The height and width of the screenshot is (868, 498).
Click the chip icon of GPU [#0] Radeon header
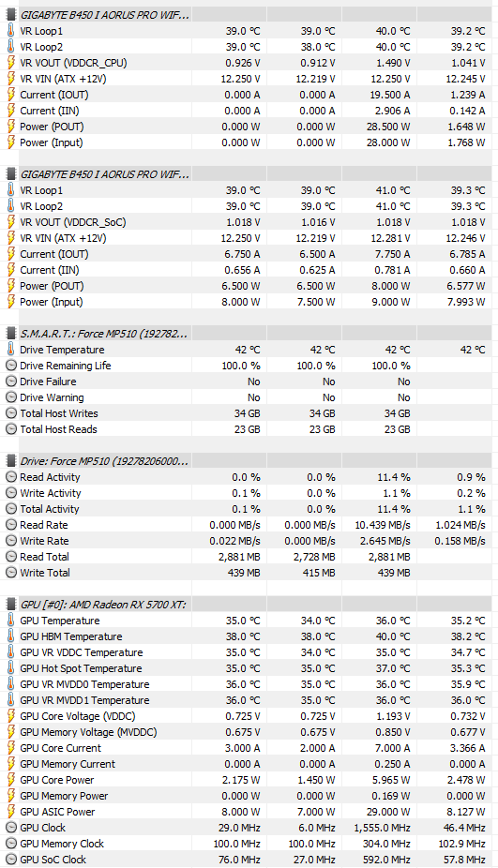[x=11, y=605]
